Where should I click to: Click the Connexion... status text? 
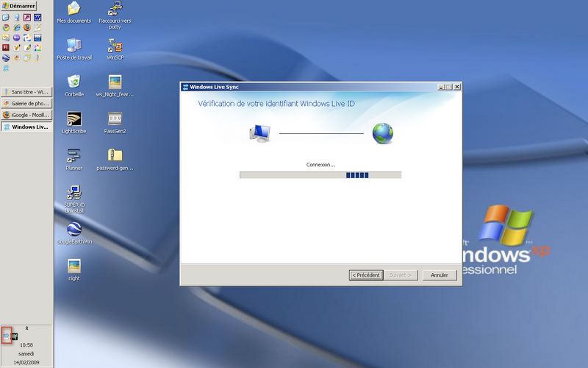320,164
